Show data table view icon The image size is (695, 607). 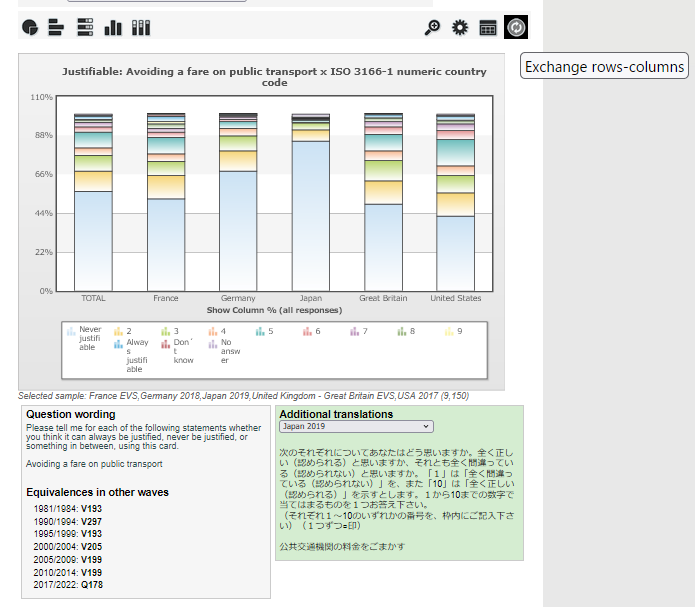click(488, 27)
